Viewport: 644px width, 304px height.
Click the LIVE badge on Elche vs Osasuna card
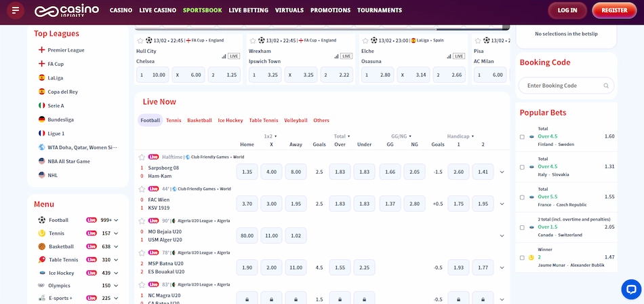[x=459, y=56]
